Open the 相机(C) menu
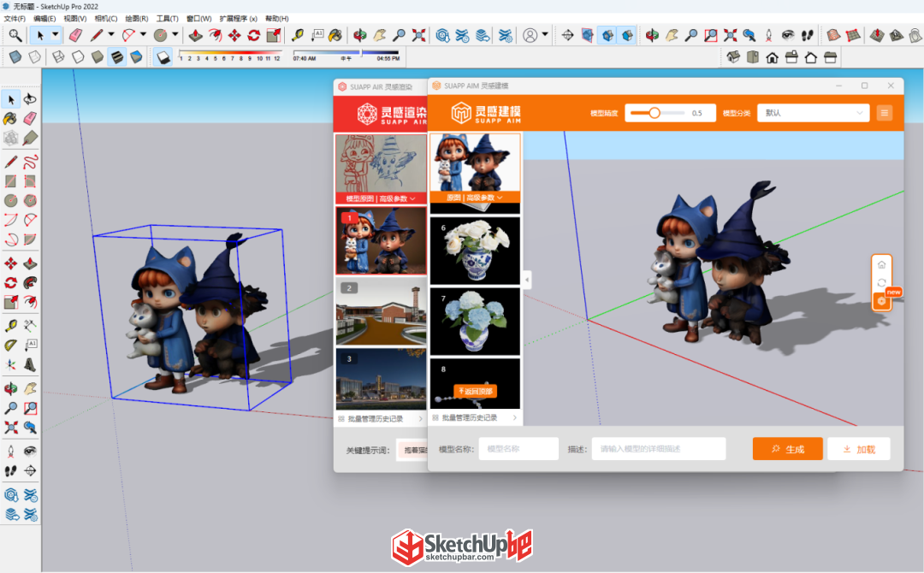The height and width of the screenshot is (573, 924). pyautogui.click(x=106, y=19)
